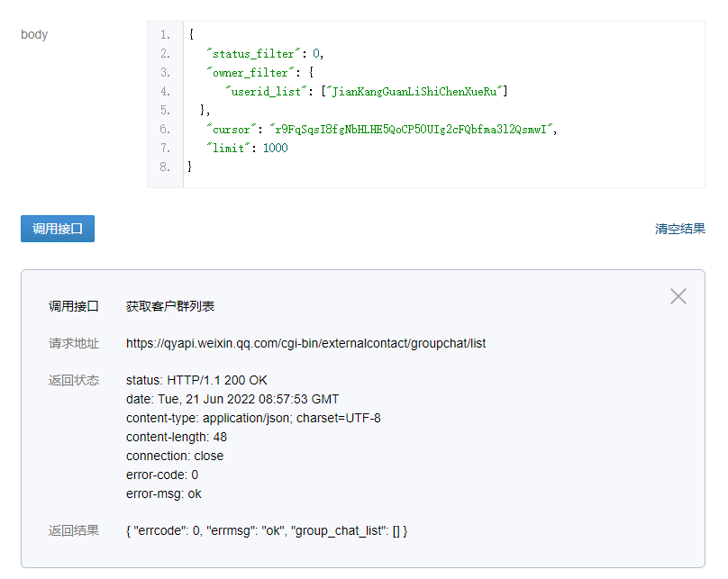The height and width of the screenshot is (579, 728).
Task: Click the status HTTP/1.1 200 OK line
Action: tap(196, 380)
